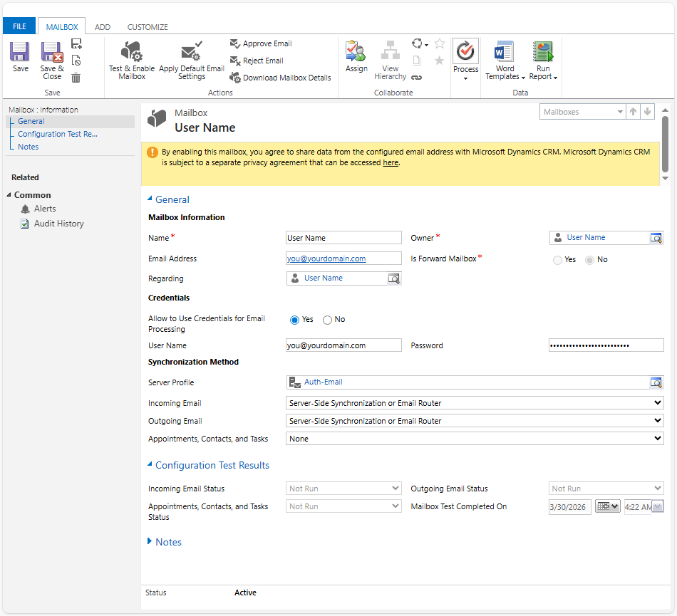Switch to the CUSTOMIZE tab
Screen dimensions: 677x616
point(147,27)
